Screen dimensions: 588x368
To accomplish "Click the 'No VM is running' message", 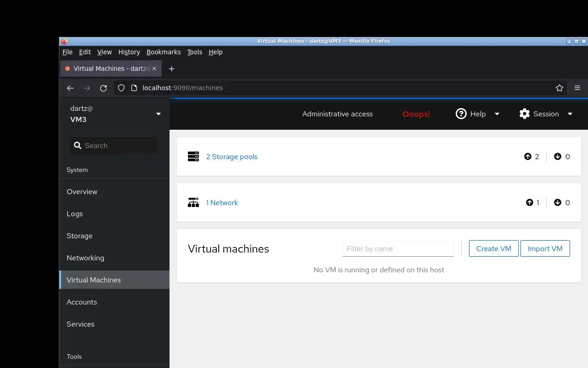I will click(x=379, y=270).
